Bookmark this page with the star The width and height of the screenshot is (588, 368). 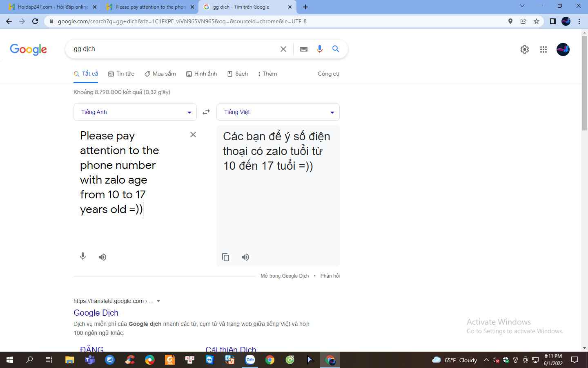tap(537, 21)
